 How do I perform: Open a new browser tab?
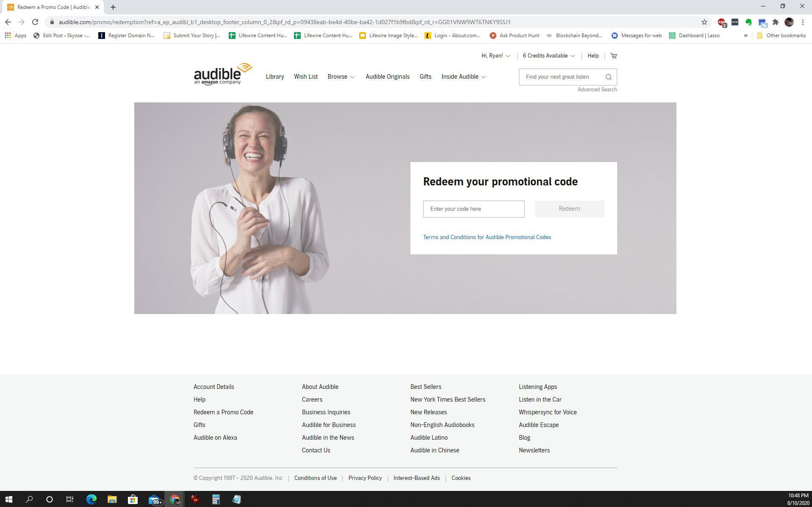click(113, 7)
